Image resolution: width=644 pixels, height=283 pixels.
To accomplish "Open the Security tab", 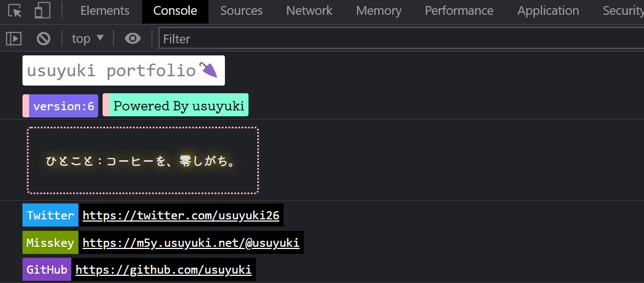I will click(623, 11).
